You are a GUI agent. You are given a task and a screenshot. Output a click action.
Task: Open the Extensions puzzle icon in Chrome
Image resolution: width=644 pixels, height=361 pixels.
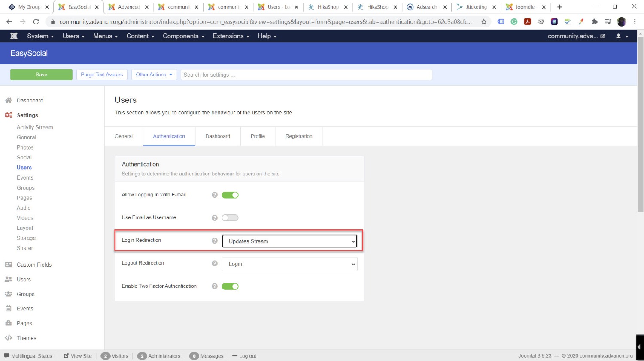pyautogui.click(x=594, y=21)
